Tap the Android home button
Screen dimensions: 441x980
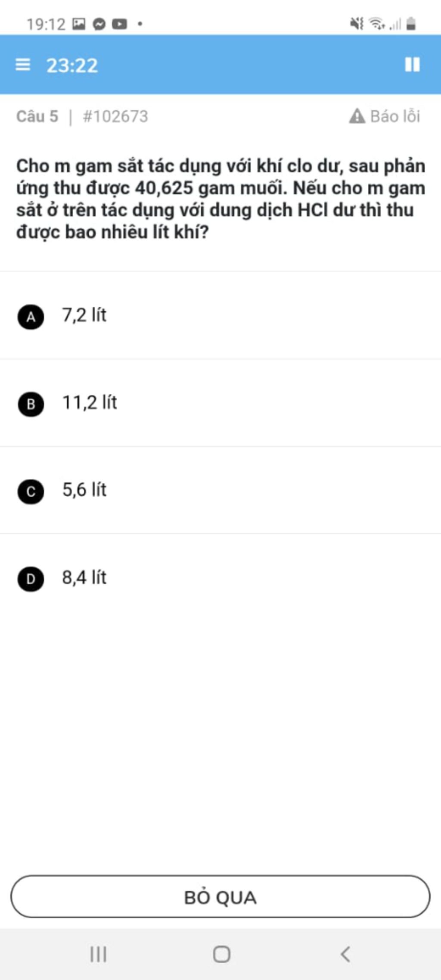pyautogui.click(x=222, y=954)
